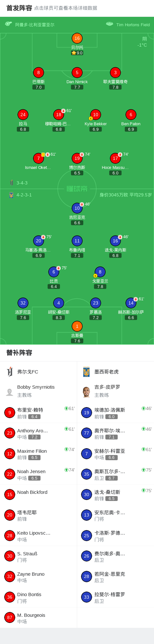Click referee name 阿曼多-比利亚雷亚尔
The height and width of the screenshot is (644, 154).
click(35, 25)
